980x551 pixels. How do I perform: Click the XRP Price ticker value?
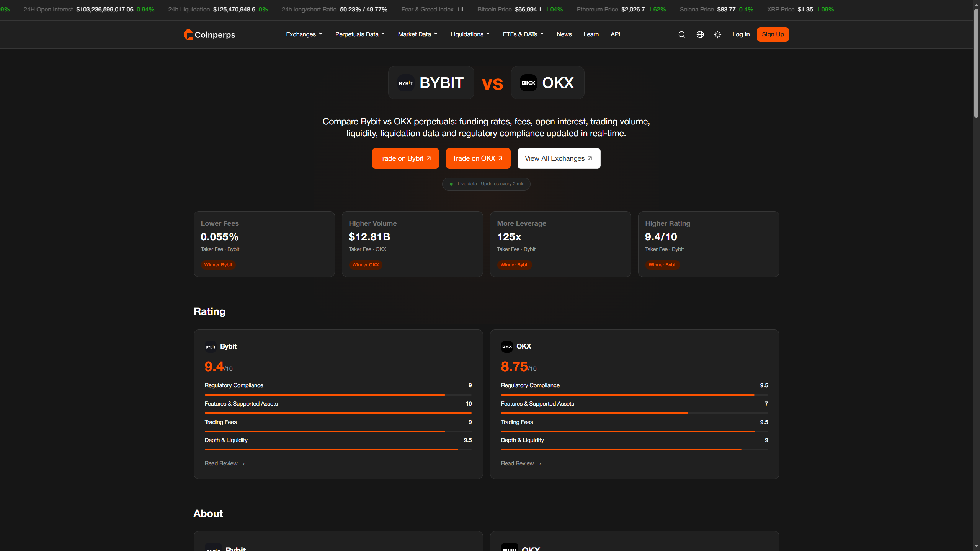pyautogui.click(x=805, y=10)
